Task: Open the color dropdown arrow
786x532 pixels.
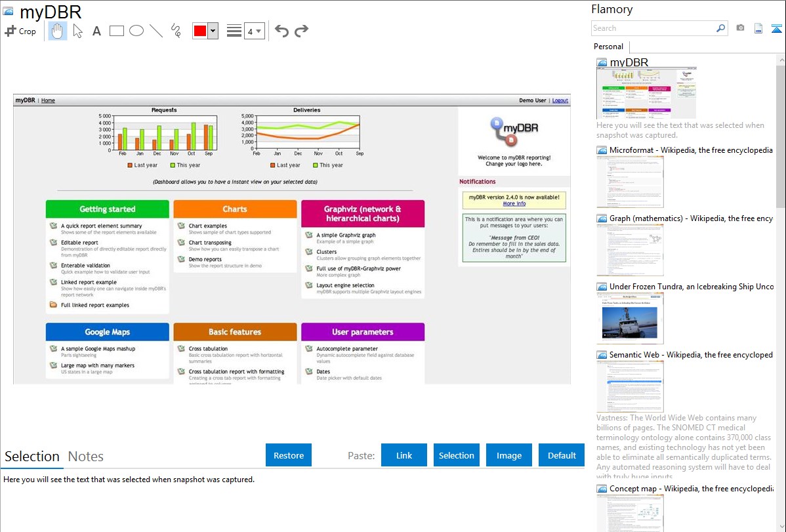Action: click(x=213, y=31)
